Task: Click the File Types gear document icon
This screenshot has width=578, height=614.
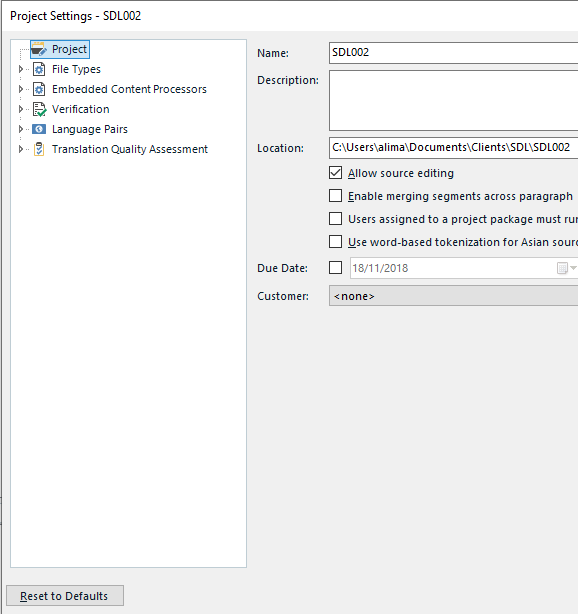Action: (39, 69)
